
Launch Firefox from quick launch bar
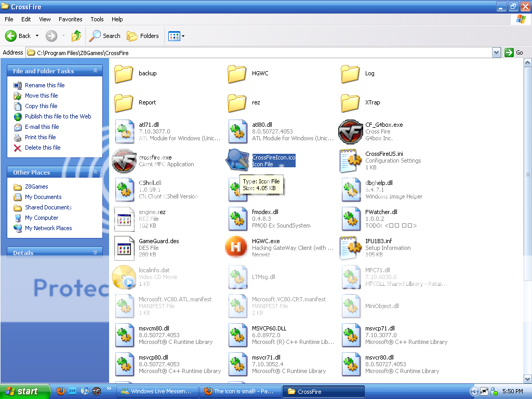61,391
